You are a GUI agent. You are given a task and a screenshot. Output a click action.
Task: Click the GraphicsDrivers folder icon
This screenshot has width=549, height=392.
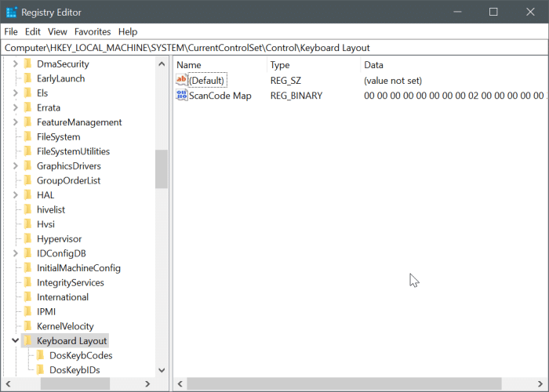(x=28, y=166)
